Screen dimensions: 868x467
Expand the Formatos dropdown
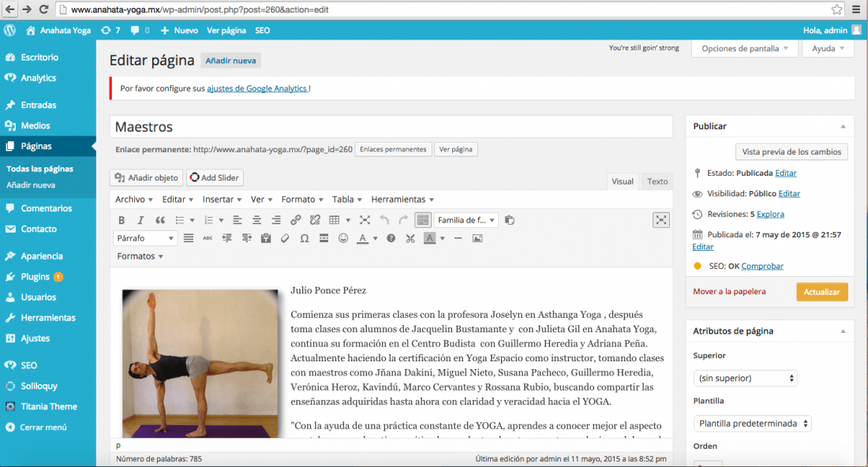(140, 256)
